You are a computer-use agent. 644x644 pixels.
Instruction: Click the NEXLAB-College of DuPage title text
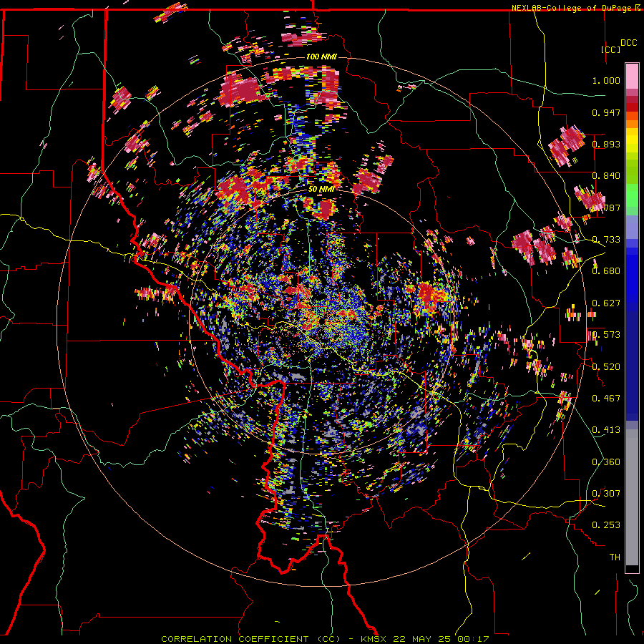tap(572, 8)
